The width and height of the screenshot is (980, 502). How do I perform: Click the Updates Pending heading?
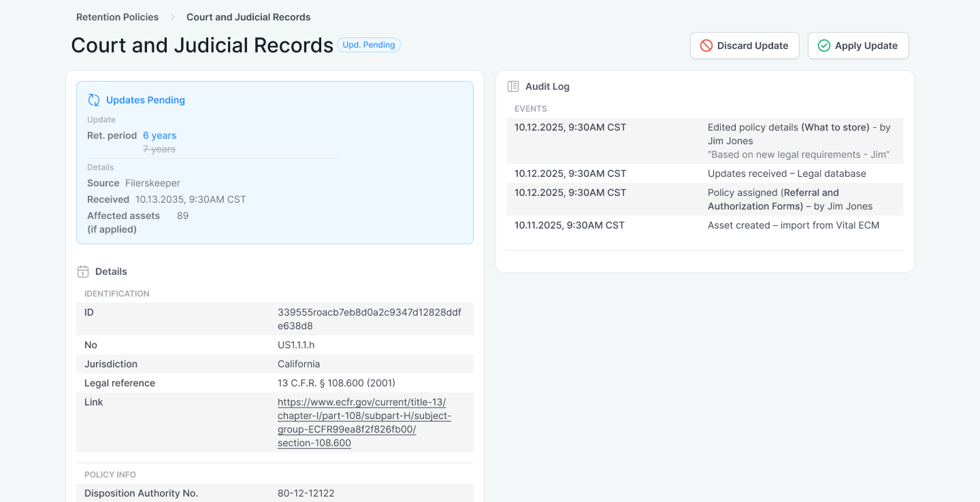click(146, 100)
